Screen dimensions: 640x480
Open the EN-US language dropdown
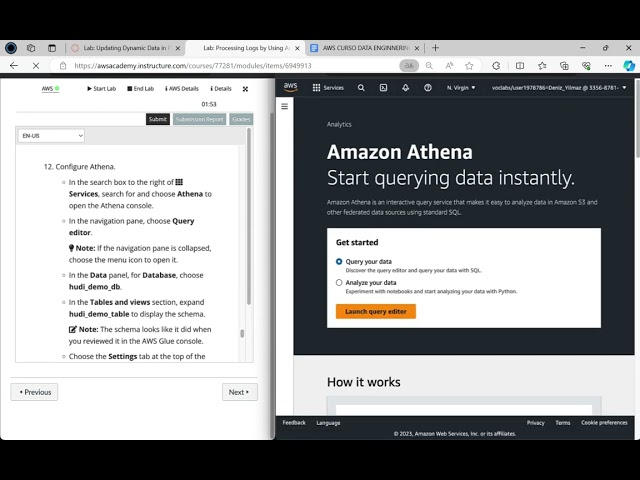(51, 136)
